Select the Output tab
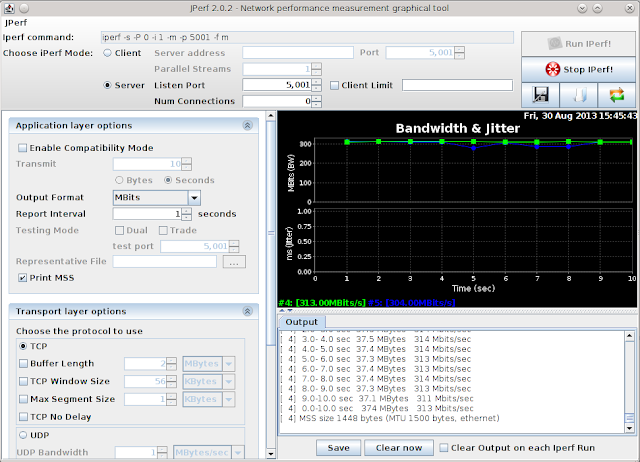 click(x=302, y=322)
